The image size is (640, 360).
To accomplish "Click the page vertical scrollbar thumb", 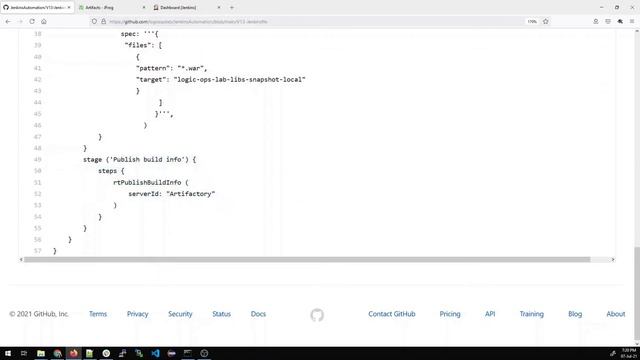I will (637, 294).
